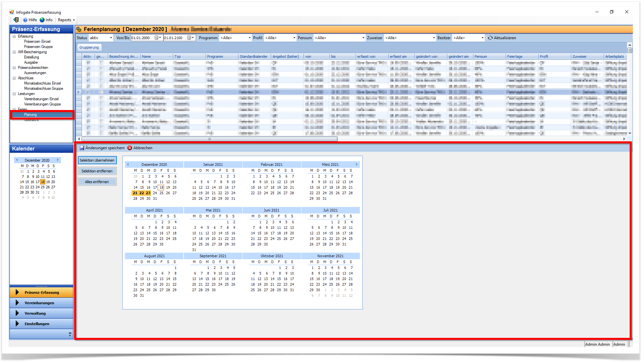644x363 pixels.
Task: Sort by the Typ column header
Action: point(189,56)
